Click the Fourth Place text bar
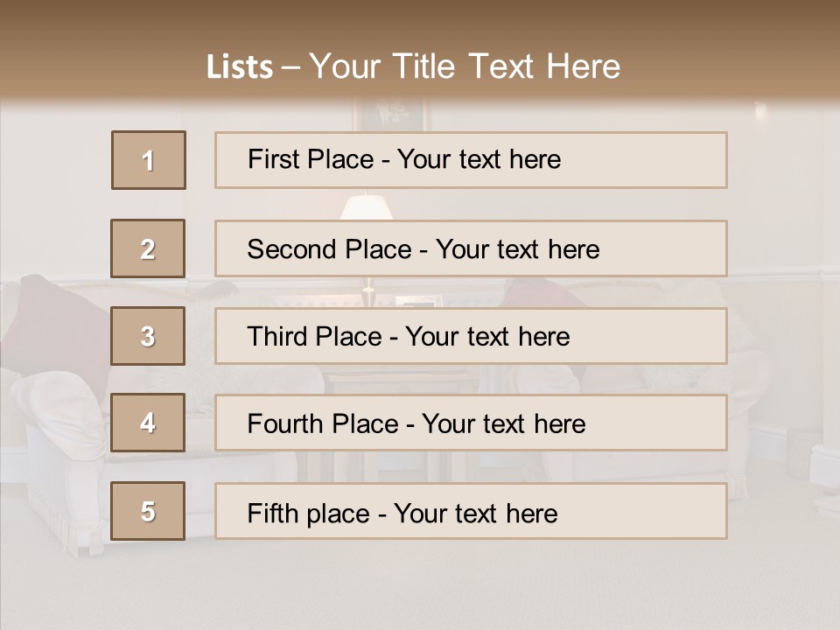Image resolution: width=840 pixels, height=630 pixels. [471, 423]
